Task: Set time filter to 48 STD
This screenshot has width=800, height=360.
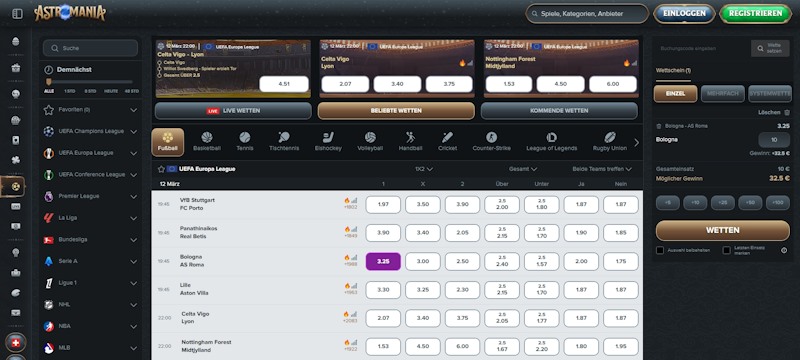Action: pos(131,91)
